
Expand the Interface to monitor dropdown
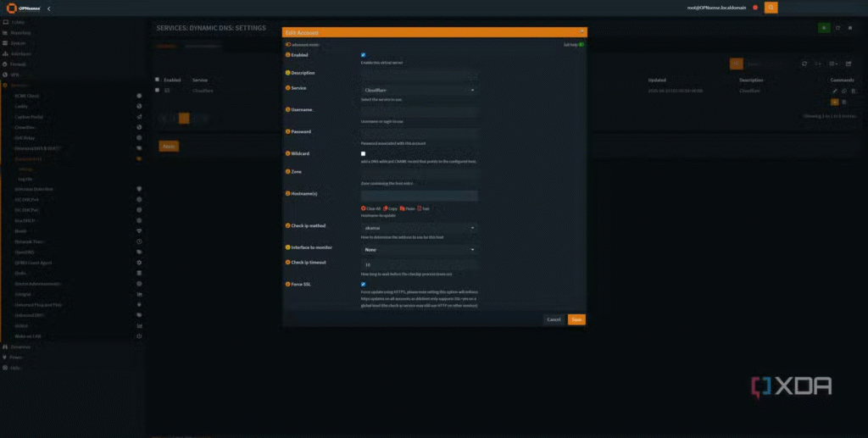pyautogui.click(x=419, y=250)
